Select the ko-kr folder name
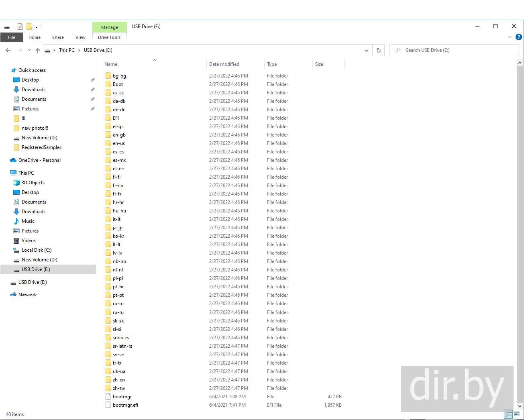This screenshot has height=420, width=524. point(118,236)
